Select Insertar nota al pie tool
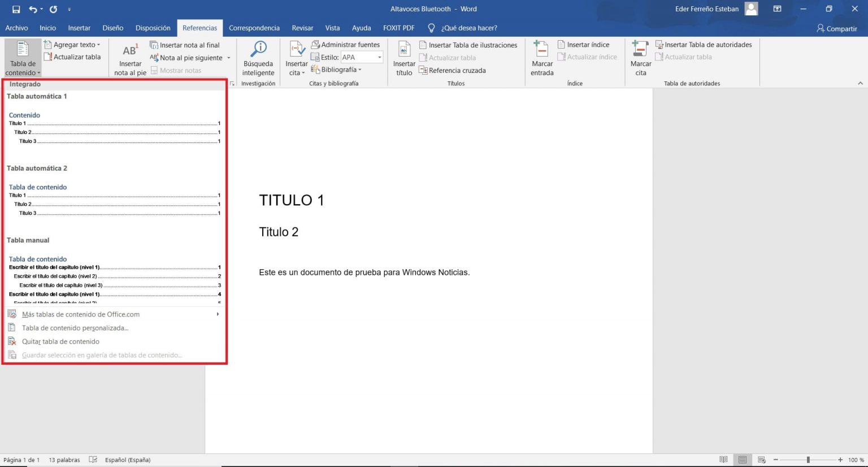 click(x=129, y=58)
